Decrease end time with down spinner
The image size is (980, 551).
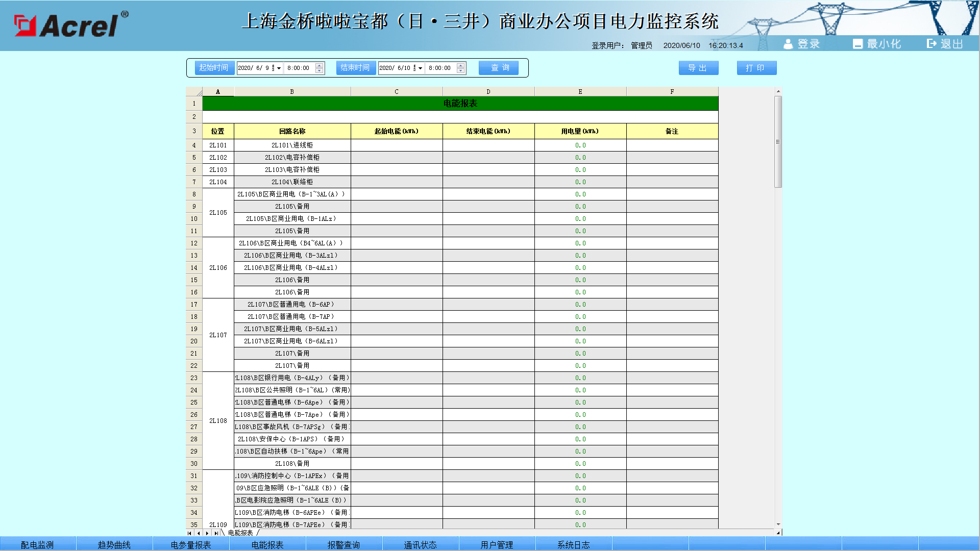(461, 70)
